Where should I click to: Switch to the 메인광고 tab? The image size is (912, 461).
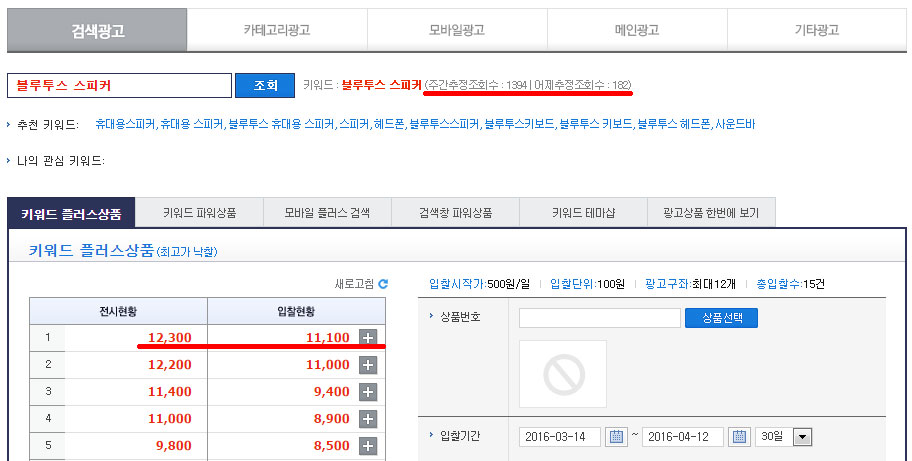pos(637,30)
